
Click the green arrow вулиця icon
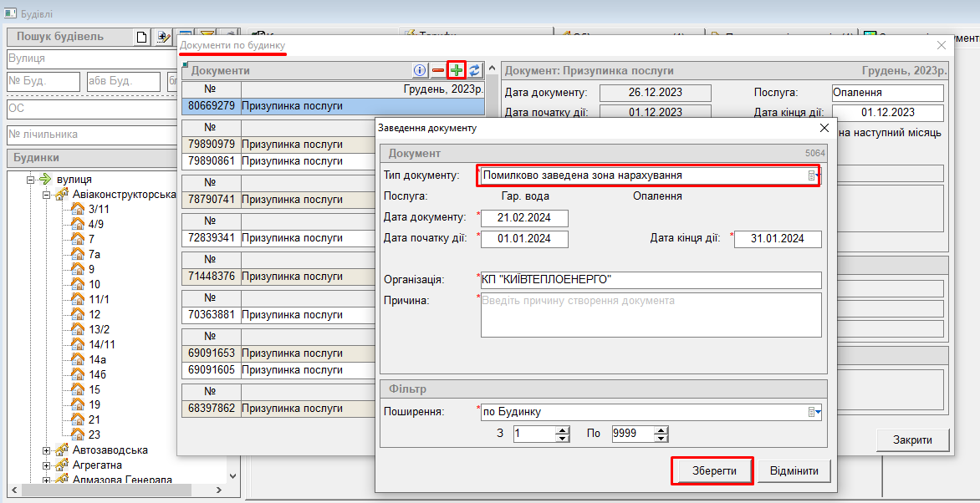(45, 179)
